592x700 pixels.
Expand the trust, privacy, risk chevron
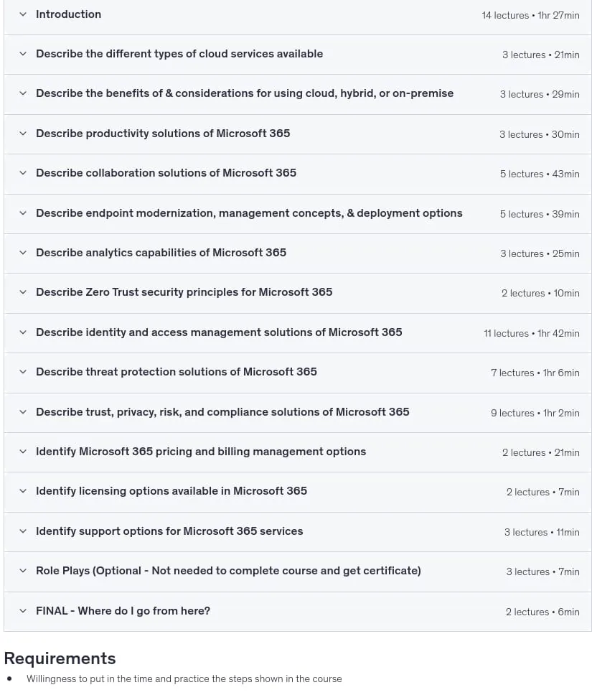tap(23, 412)
